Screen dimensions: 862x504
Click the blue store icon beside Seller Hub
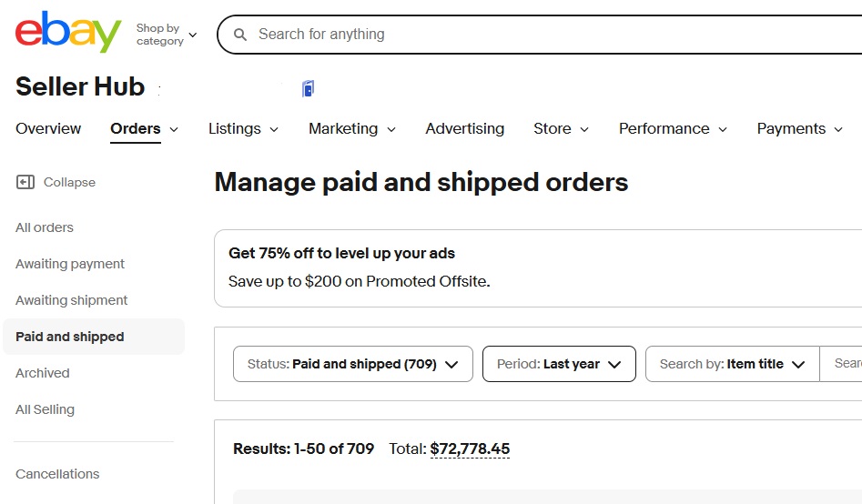pyautogui.click(x=308, y=88)
